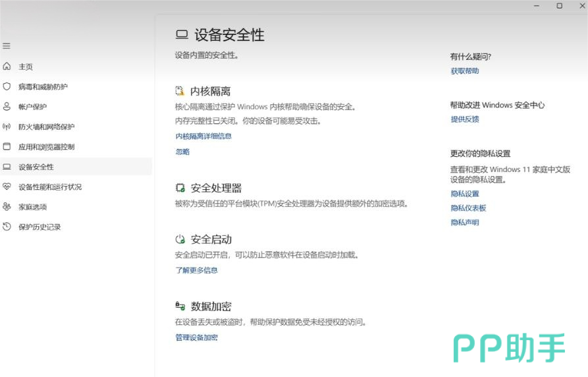Open the protection history clock icon
Image resolution: width=588 pixels, height=377 pixels.
pyautogui.click(x=7, y=227)
